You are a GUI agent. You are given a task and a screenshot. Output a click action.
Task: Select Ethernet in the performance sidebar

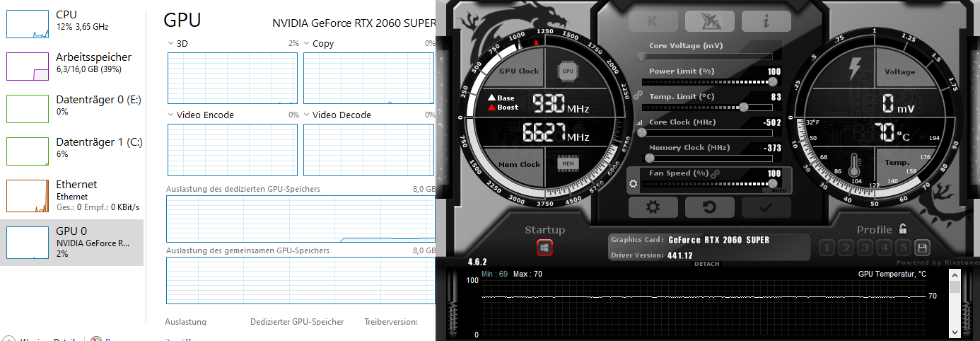point(71,196)
